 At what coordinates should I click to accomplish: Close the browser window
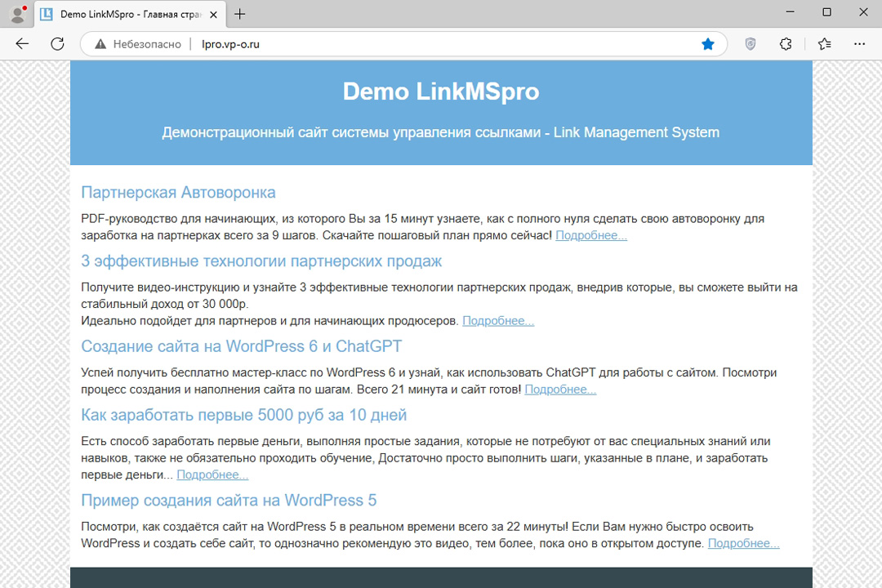point(863,11)
